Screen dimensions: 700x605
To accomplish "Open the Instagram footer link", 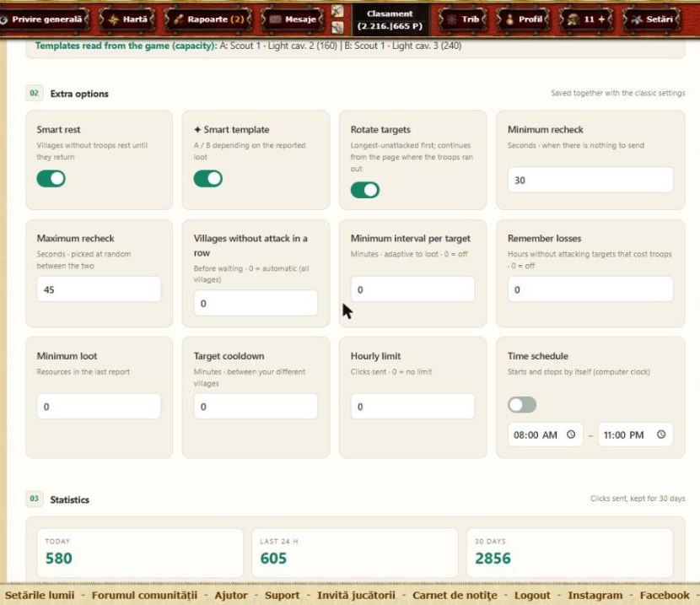I will pyautogui.click(x=595, y=595).
